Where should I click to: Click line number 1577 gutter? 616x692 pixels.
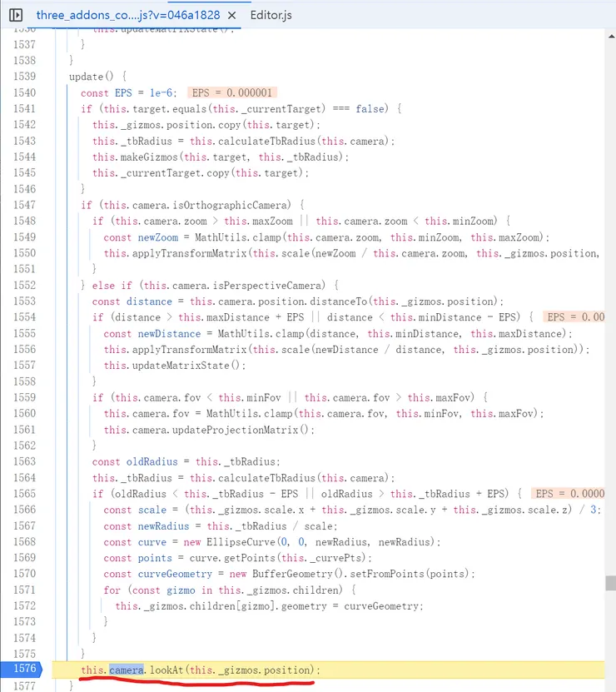(x=24, y=686)
